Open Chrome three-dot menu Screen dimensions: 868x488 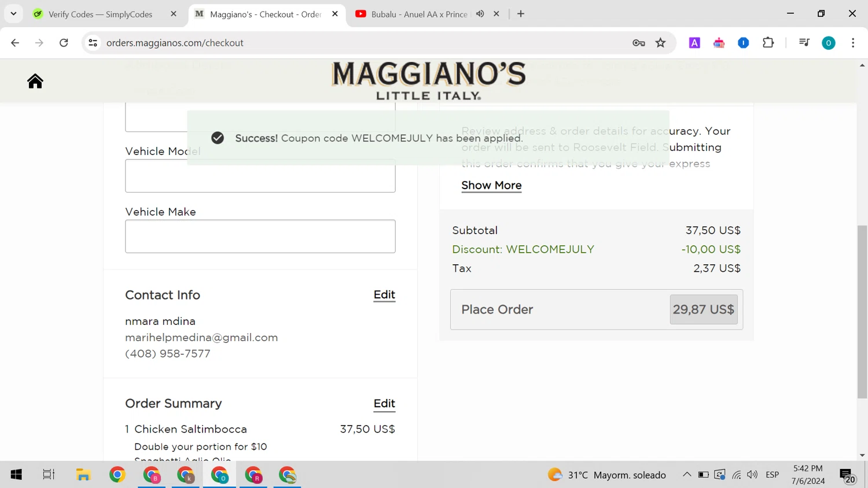853,43
